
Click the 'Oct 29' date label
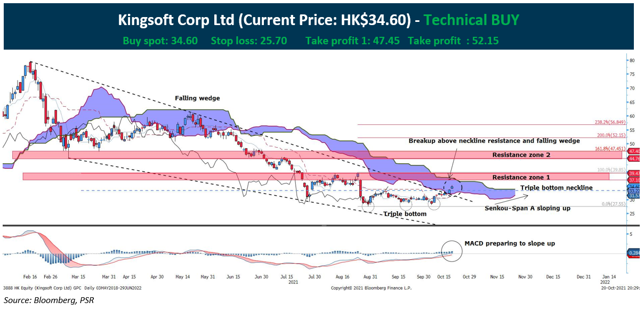click(471, 277)
